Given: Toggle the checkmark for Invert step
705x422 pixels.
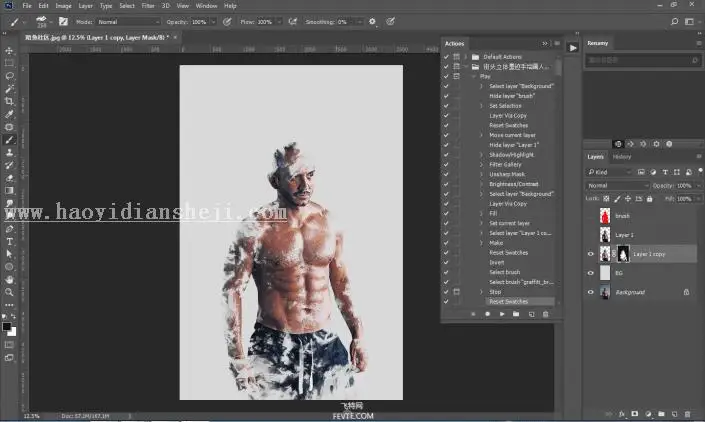Looking at the screenshot, I should click(x=446, y=262).
